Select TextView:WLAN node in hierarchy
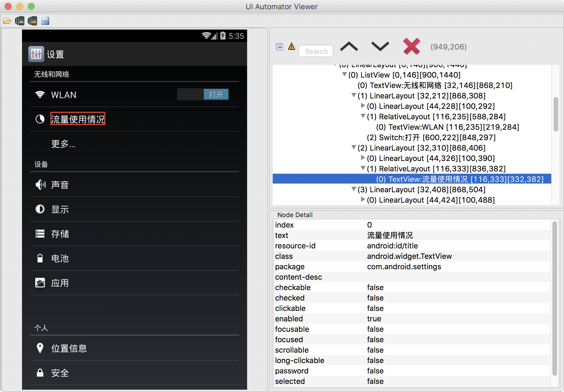This screenshot has height=392, width=564. (x=447, y=127)
